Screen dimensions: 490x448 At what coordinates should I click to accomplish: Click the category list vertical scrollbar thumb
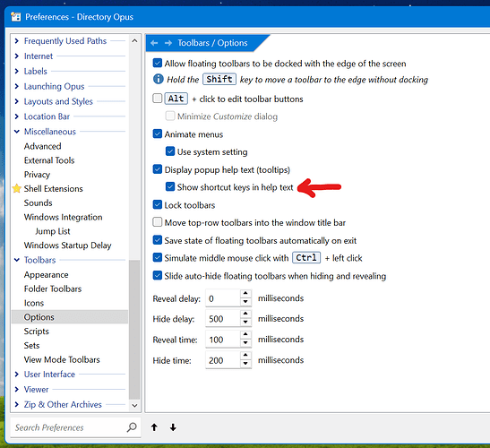[134, 330]
